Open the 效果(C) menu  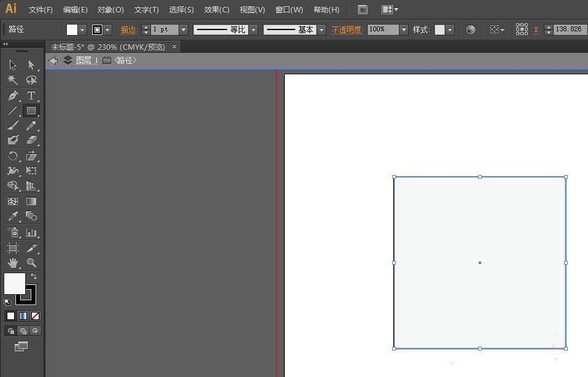[217, 10]
